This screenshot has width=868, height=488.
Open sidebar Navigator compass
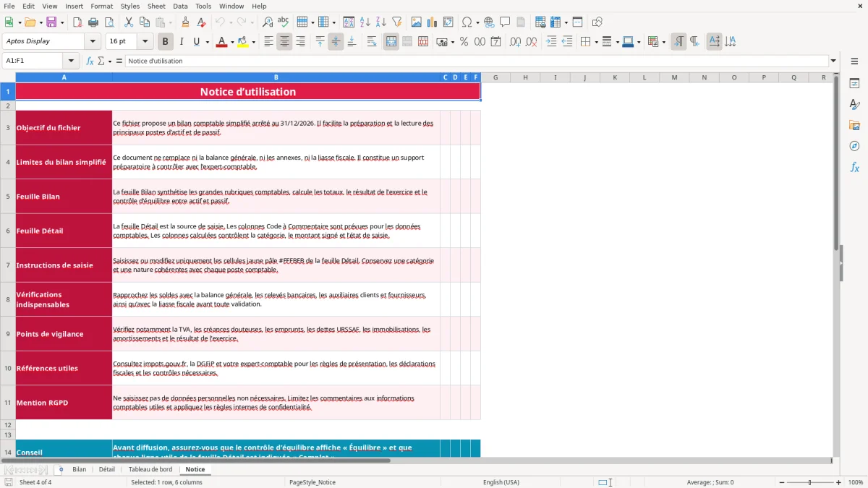pos(854,147)
